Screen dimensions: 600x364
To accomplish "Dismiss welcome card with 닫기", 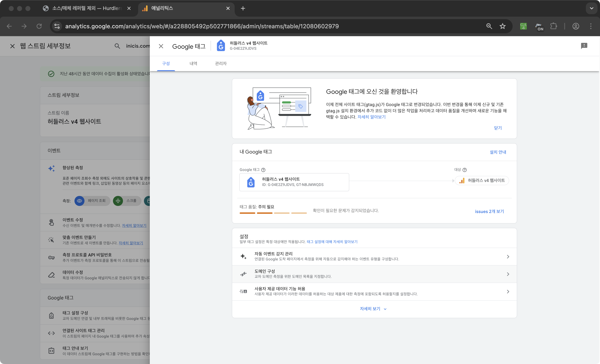I will click(498, 128).
